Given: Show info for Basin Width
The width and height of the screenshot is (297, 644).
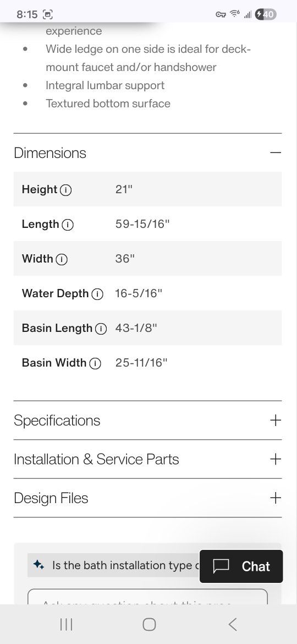Looking at the screenshot, I should pos(95,363).
